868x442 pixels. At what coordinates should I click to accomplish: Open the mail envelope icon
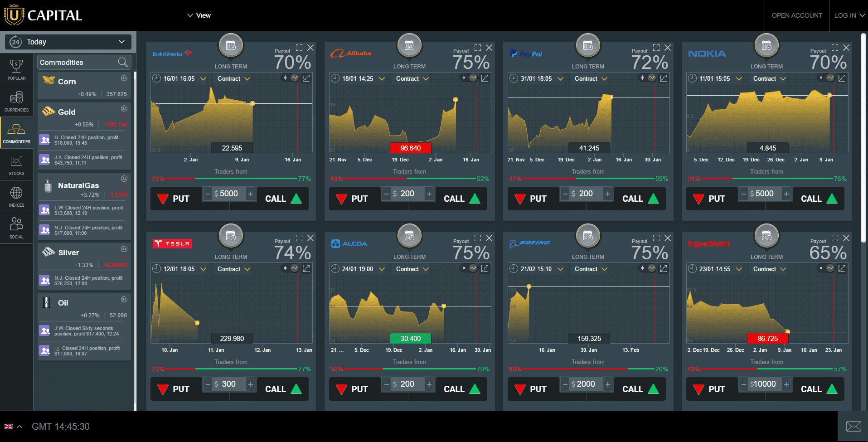(853, 426)
